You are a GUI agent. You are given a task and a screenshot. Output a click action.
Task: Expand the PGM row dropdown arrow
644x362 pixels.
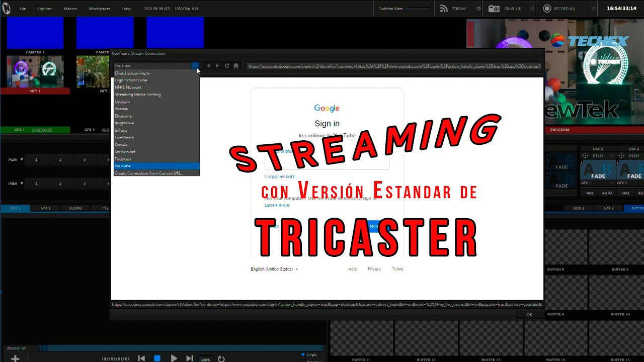tap(22, 159)
